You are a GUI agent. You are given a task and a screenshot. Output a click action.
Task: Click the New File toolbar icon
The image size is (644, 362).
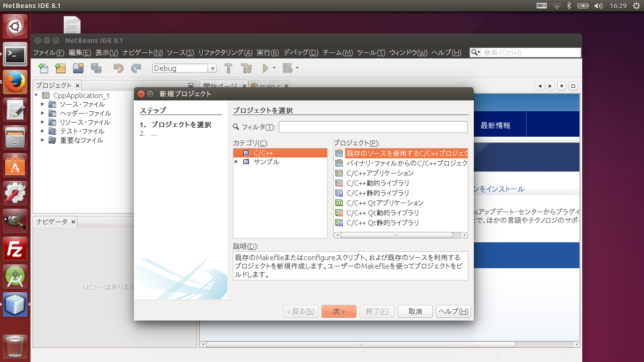tap(43, 68)
